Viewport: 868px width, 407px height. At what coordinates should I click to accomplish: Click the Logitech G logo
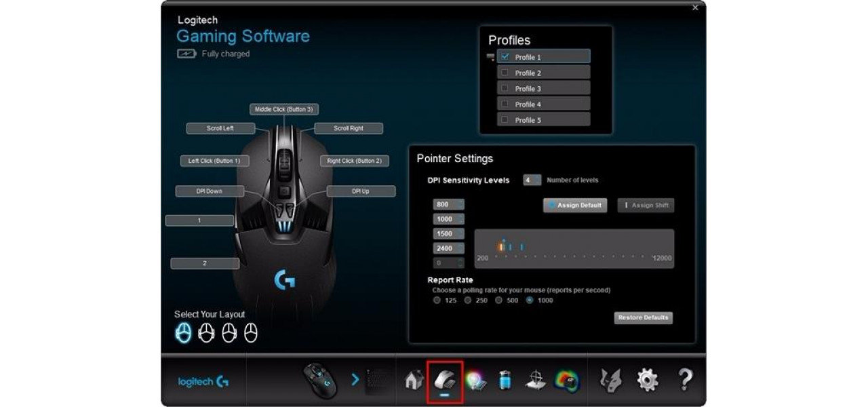click(203, 382)
